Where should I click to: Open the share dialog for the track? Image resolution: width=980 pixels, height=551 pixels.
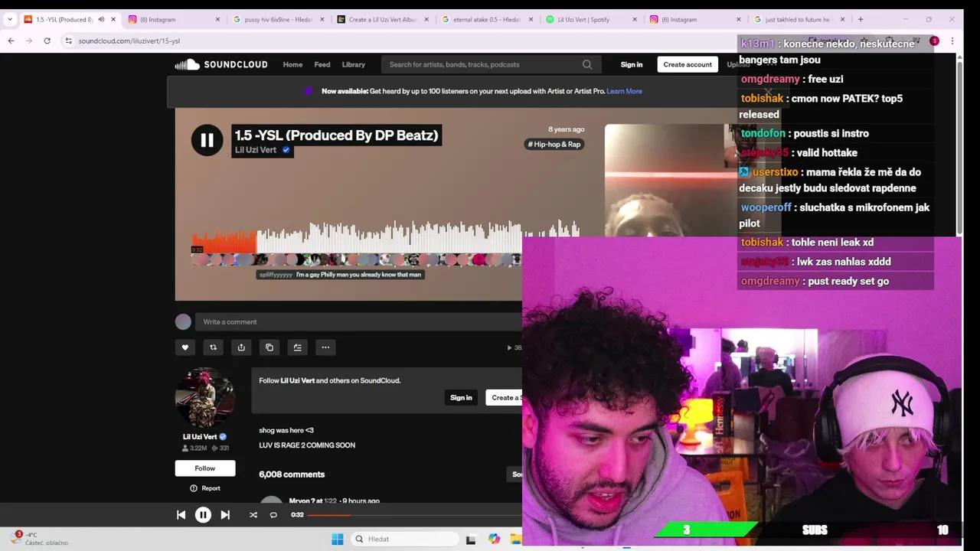(241, 347)
